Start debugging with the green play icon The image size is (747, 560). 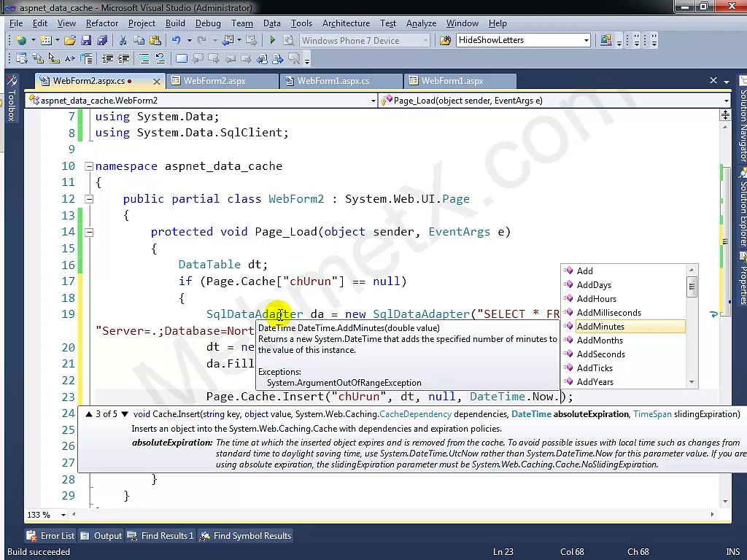click(x=273, y=41)
